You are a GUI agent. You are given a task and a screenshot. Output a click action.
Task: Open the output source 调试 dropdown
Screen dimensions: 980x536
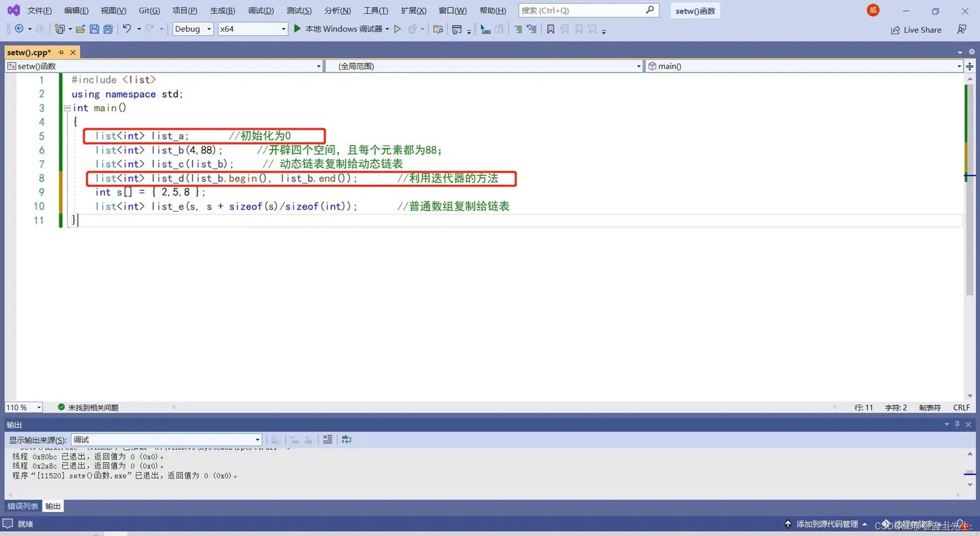pos(167,439)
